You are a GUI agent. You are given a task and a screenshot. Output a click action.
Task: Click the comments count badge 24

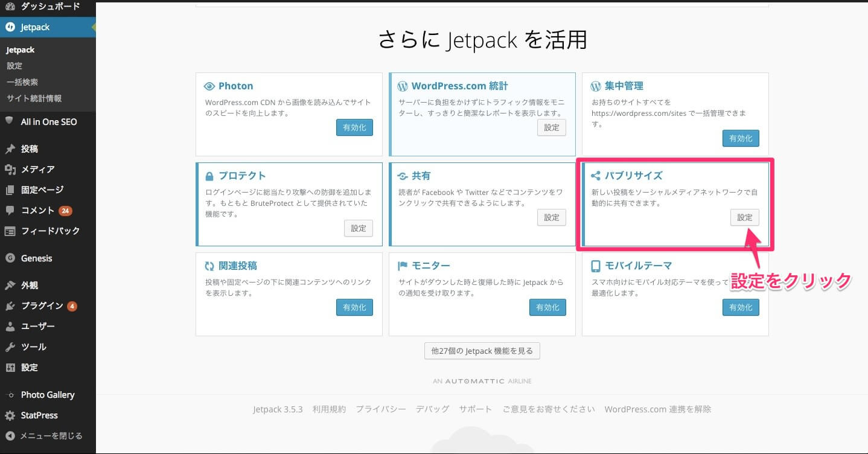pyautogui.click(x=65, y=211)
